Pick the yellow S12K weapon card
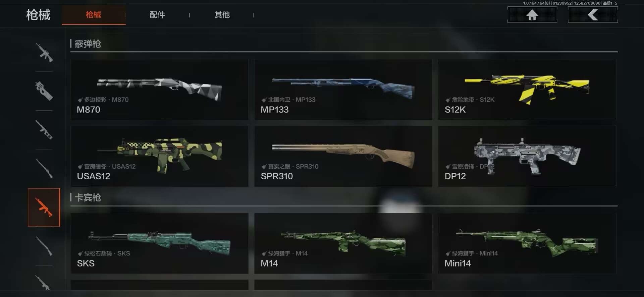 527,90
